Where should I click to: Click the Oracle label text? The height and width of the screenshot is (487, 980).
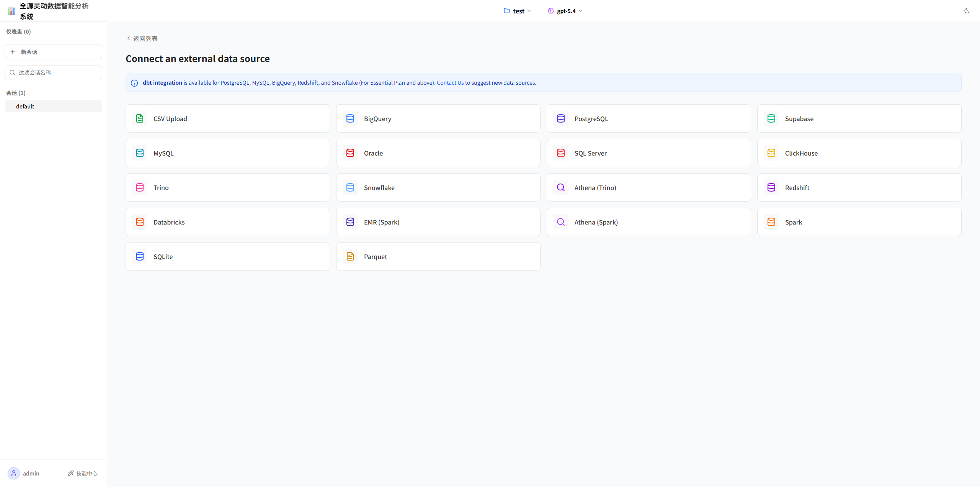coord(373,153)
